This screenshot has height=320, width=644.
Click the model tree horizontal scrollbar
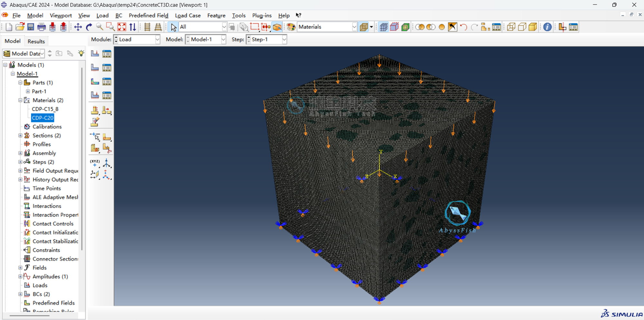pos(29,316)
